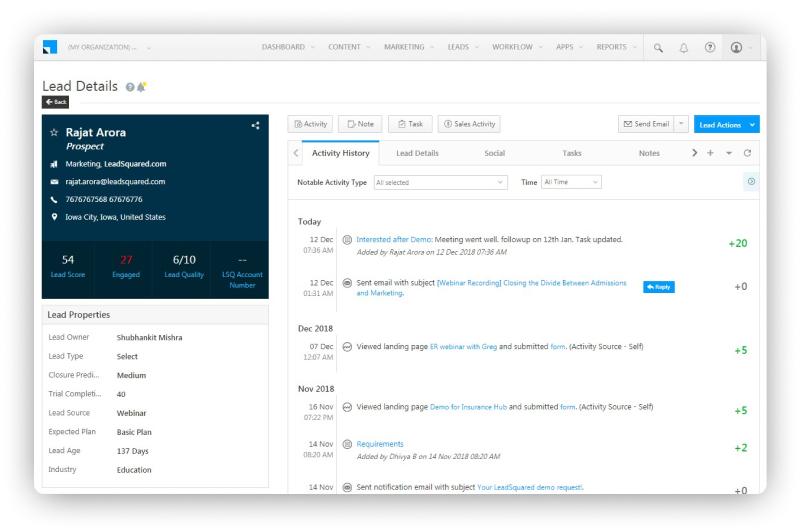Viewport: 800px width, 528px height.
Task: Star the lead Rajat Arora
Action: pos(54,133)
